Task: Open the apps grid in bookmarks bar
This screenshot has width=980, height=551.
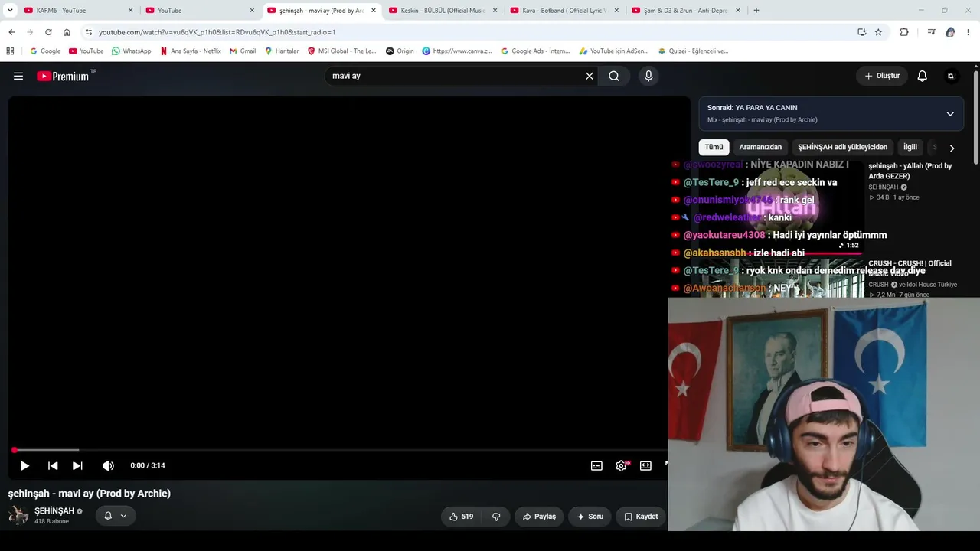Action: (10, 51)
